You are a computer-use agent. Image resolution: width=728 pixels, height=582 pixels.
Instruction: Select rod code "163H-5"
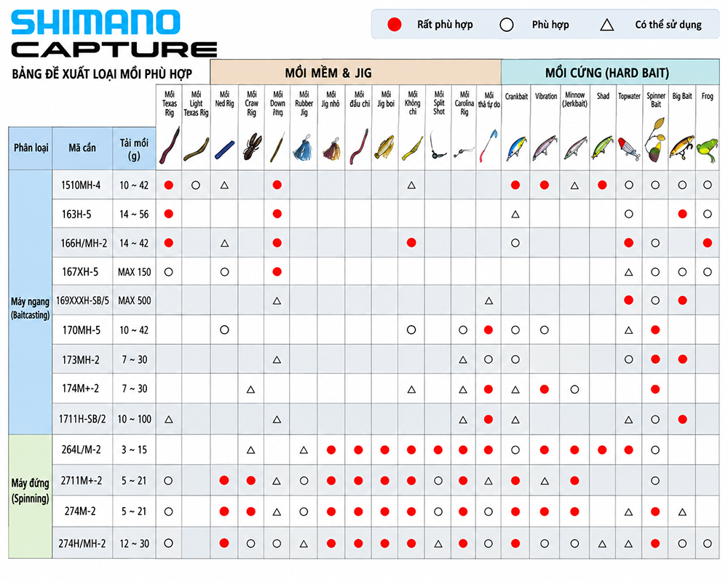pyautogui.click(x=76, y=215)
